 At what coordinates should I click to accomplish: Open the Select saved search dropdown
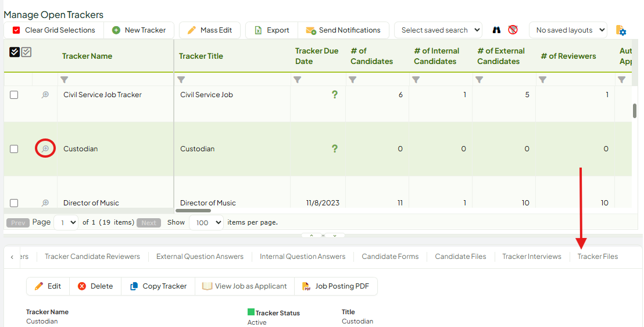click(438, 30)
